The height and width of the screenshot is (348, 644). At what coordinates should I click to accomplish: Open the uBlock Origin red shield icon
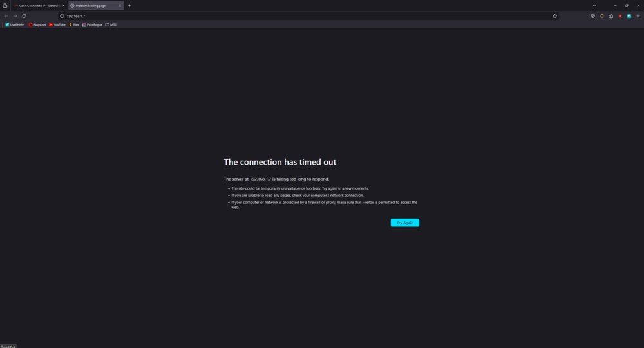pos(620,16)
